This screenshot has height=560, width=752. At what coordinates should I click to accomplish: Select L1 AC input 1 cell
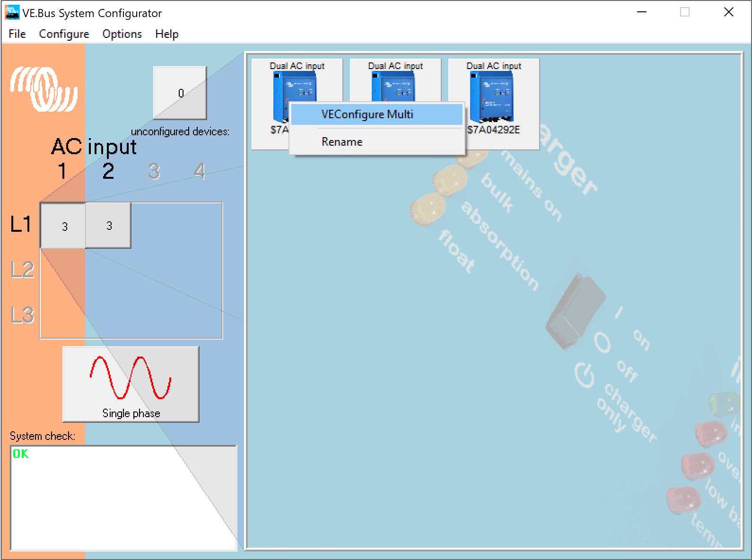point(63,226)
